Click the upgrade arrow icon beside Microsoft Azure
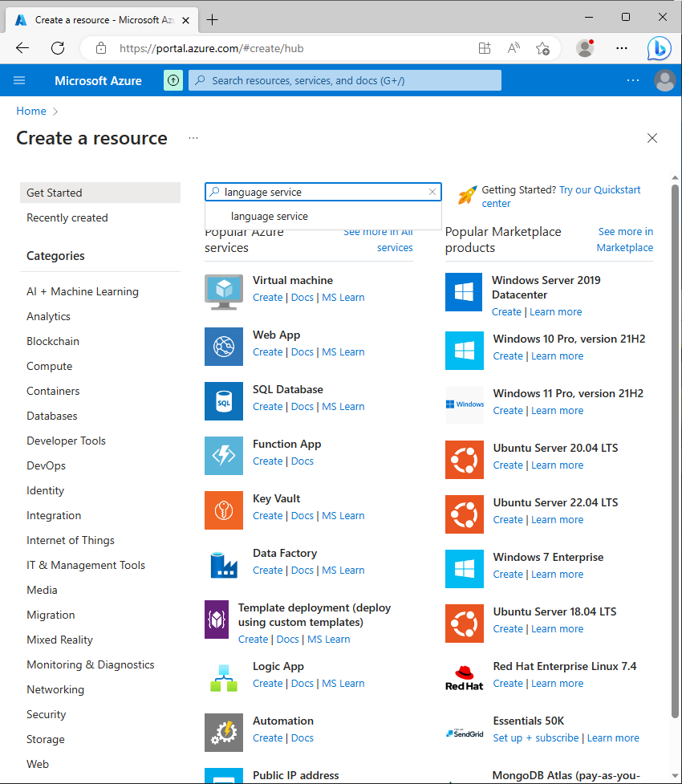This screenshot has width=682, height=784. (x=173, y=80)
